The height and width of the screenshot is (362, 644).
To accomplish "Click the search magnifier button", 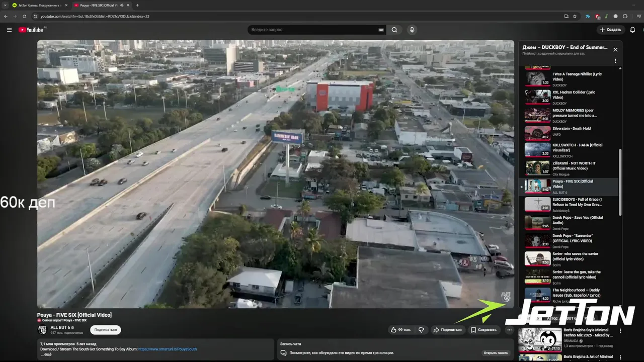I will coord(394,30).
